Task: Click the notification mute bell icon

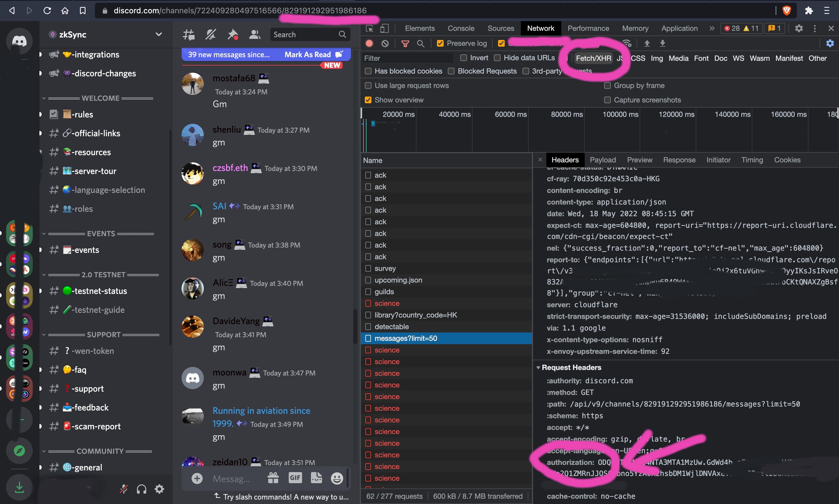Action: [x=211, y=35]
